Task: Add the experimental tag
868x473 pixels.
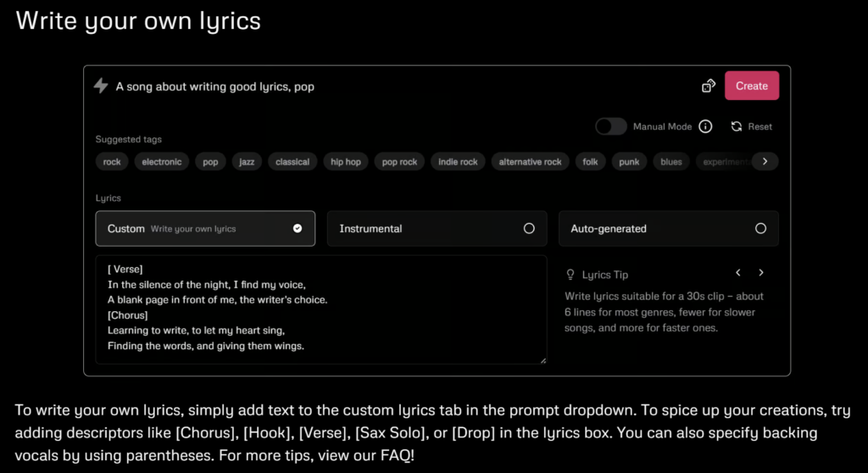Action: (x=726, y=162)
